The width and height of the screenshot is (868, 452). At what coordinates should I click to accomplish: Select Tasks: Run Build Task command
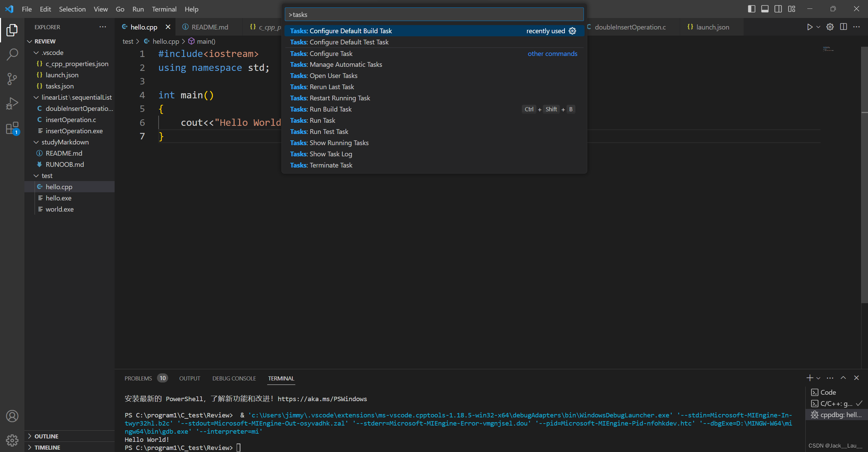click(434, 109)
